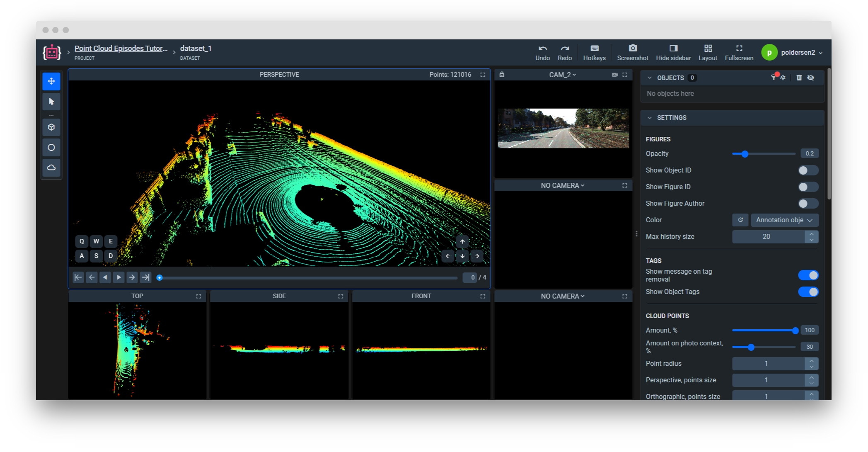Increase Max history size stepper
This screenshot has height=452, width=868.
812,234
